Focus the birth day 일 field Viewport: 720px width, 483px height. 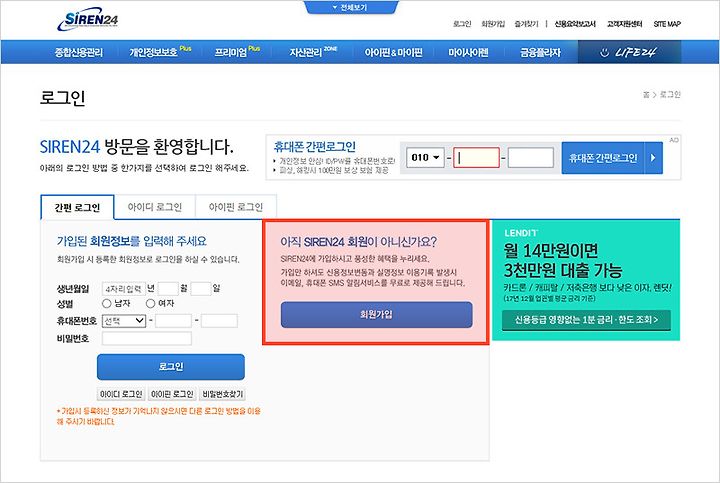click(201, 289)
